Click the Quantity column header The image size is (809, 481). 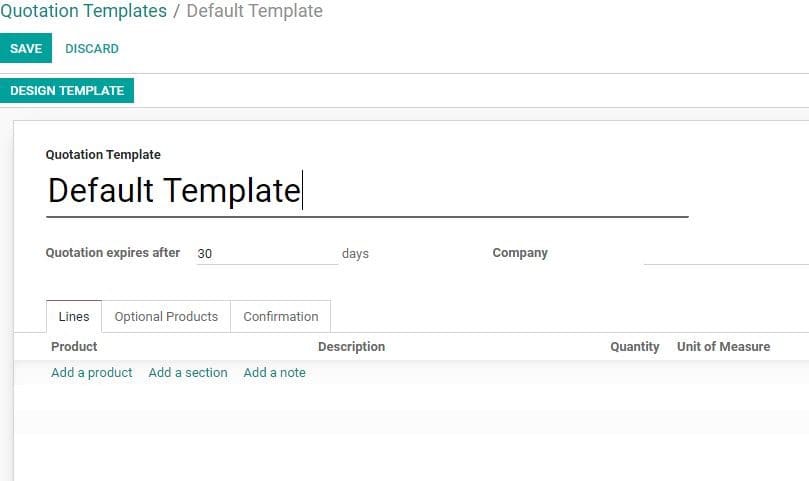tap(634, 347)
